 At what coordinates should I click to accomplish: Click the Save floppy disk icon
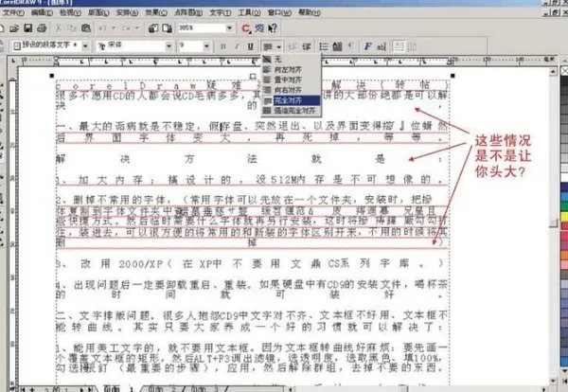tap(27, 28)
